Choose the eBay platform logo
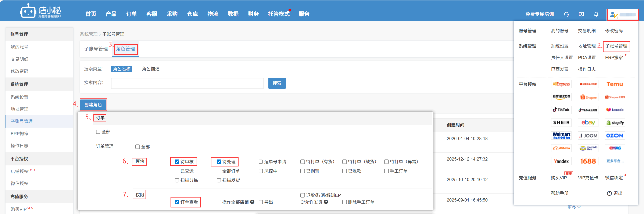The width and height of the screenshot is (644, 214). click(588, 123)
